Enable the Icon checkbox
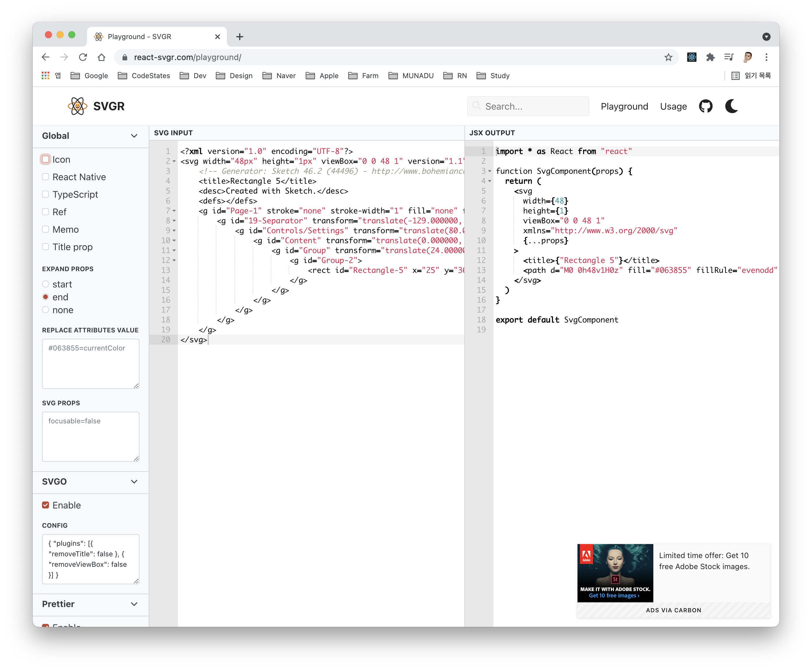812x670 pixels. pos(45,159)
